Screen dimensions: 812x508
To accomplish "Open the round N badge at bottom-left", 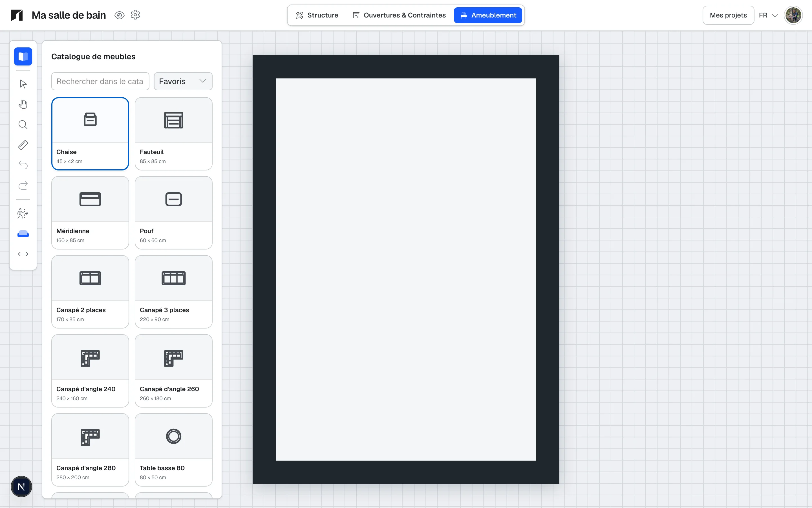I will tap(21, 487).
